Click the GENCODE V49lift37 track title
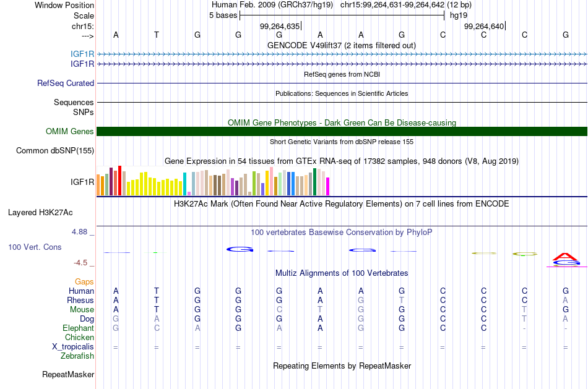Image resolution: width=588 pixels, height=389 pixels. [x=342, y=45]
